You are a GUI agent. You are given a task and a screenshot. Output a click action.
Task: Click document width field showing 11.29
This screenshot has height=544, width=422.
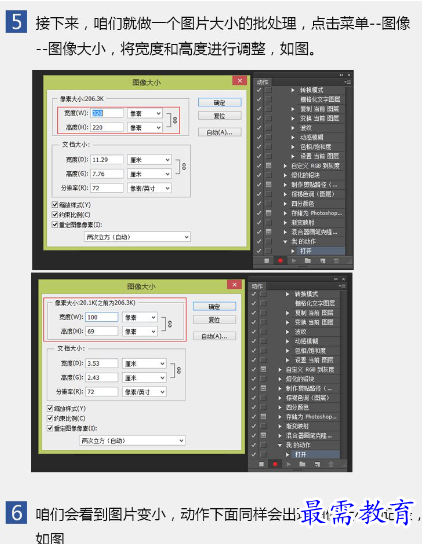[x=107, y=160]
